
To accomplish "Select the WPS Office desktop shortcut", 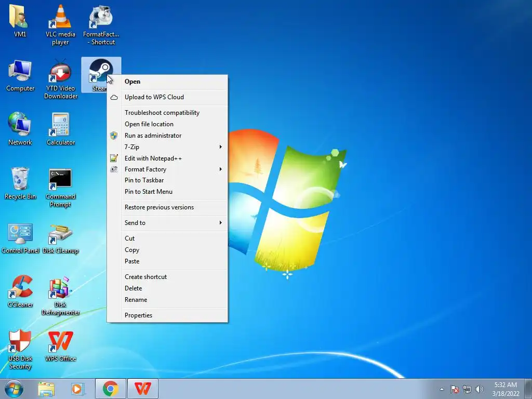I will tap(60, 346).
